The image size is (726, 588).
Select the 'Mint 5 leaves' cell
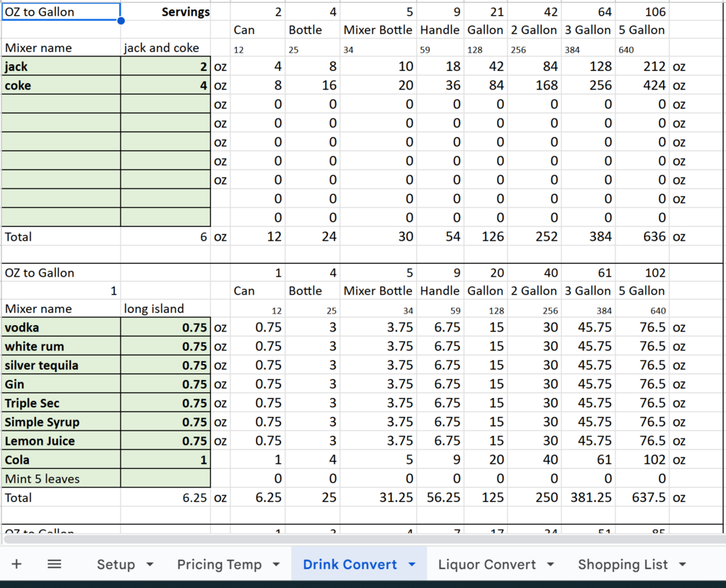pyautogui.click(x=61, y=479)
